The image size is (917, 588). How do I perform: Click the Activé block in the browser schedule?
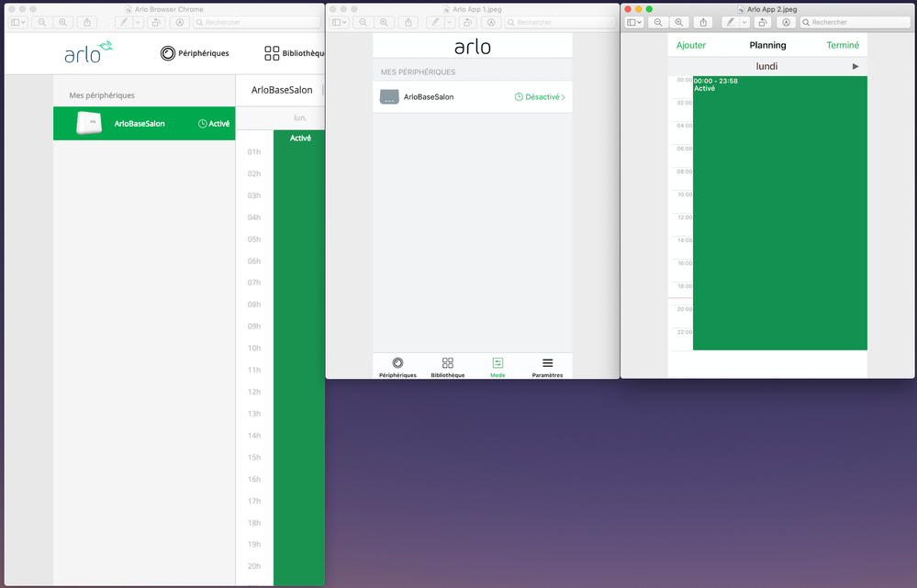(x=299, y=358)
